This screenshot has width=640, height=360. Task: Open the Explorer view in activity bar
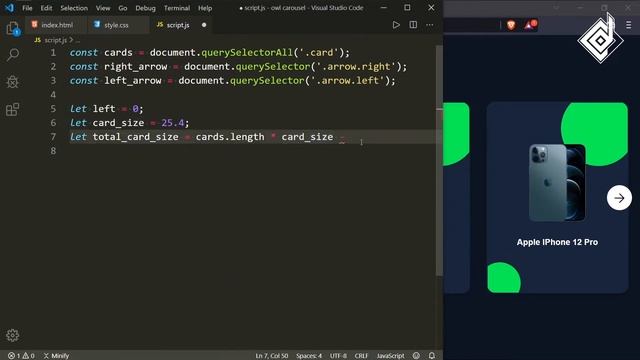click(x=13, y=29)
